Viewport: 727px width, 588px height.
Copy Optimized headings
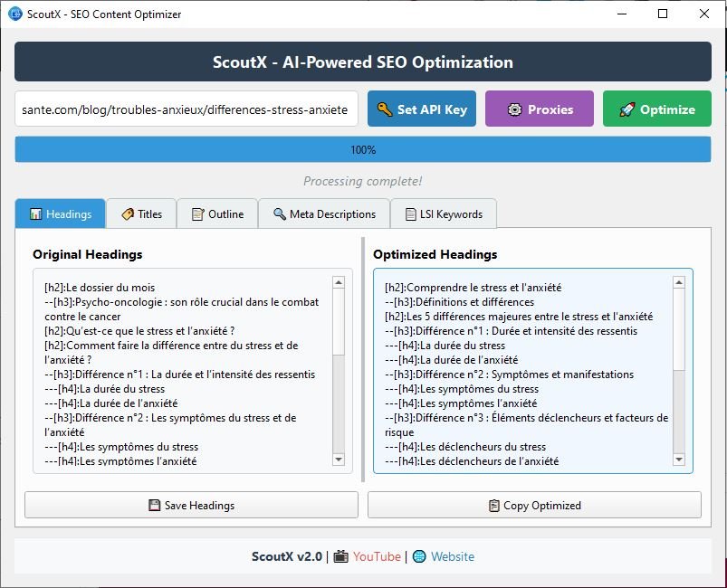[534, 505]
